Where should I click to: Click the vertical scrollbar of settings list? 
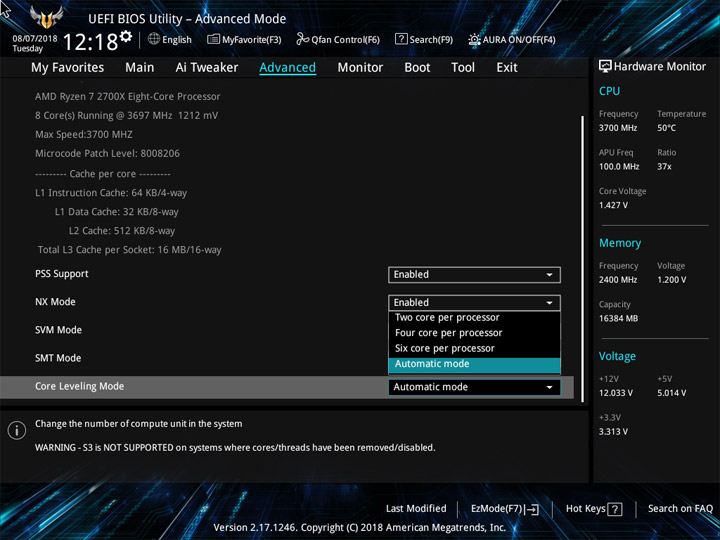pyautogui.click(x=583, y=259)
